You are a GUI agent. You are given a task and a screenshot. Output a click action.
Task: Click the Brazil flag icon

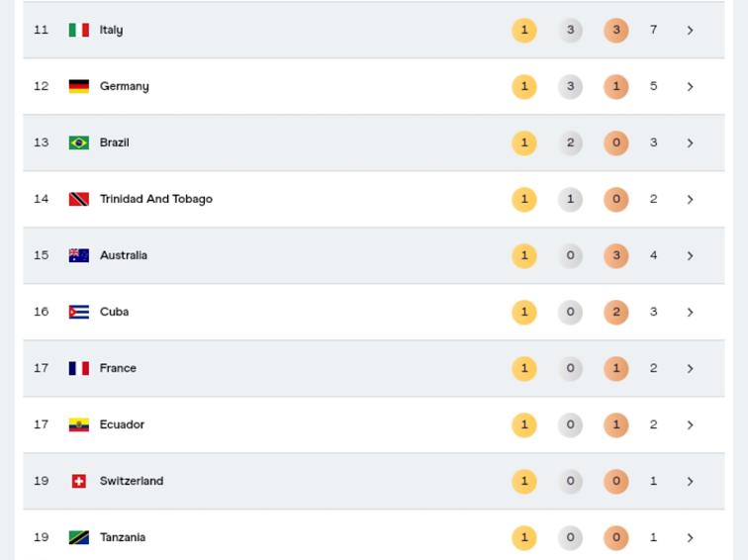[78, 142]
